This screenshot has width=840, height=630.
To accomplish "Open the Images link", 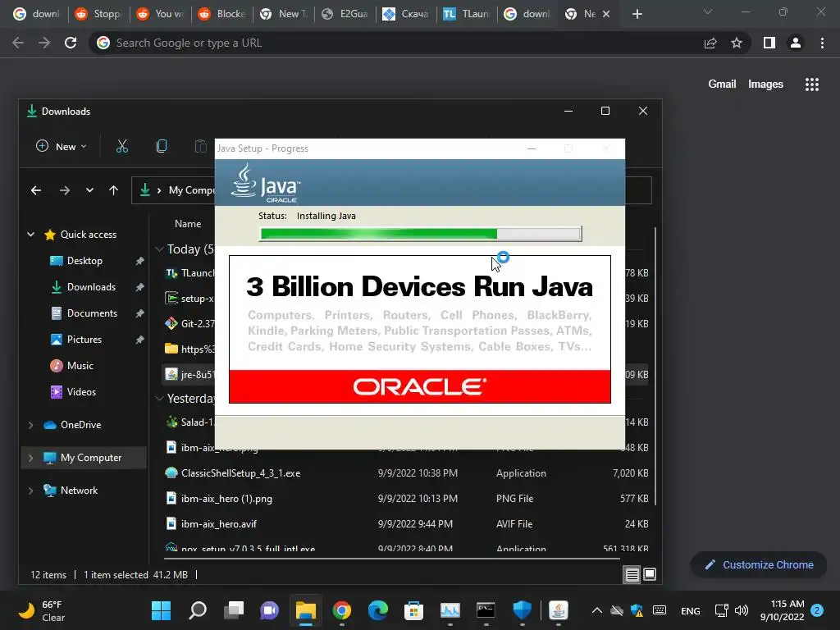I will [765, 84].
